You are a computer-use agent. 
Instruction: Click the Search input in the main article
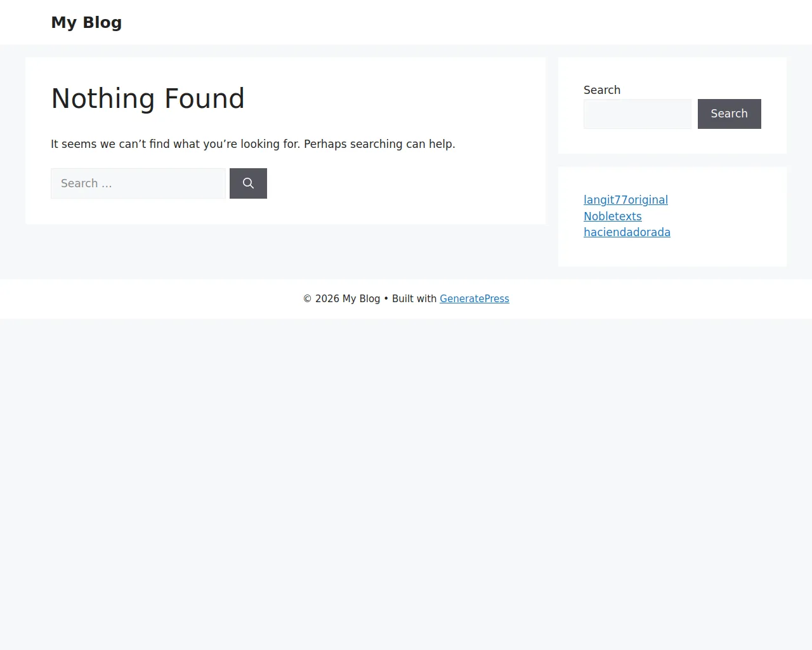point(138,183)
